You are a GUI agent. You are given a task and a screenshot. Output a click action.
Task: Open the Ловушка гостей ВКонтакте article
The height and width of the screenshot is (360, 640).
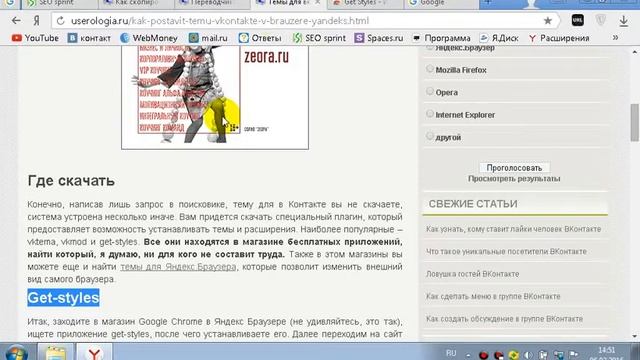(473, 274)
